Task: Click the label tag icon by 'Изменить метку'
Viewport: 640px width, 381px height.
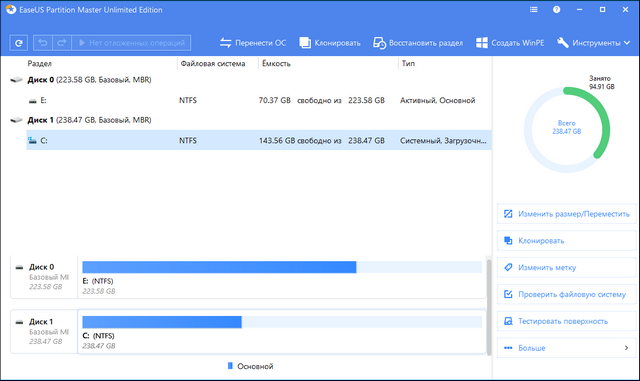Action: tap(508, 267)
